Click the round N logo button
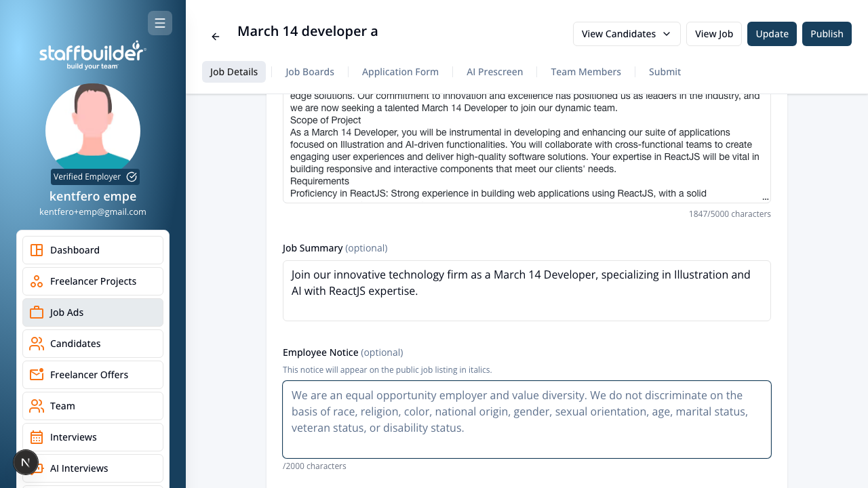The width and height of the screenshot is (868, 488). 26,462
